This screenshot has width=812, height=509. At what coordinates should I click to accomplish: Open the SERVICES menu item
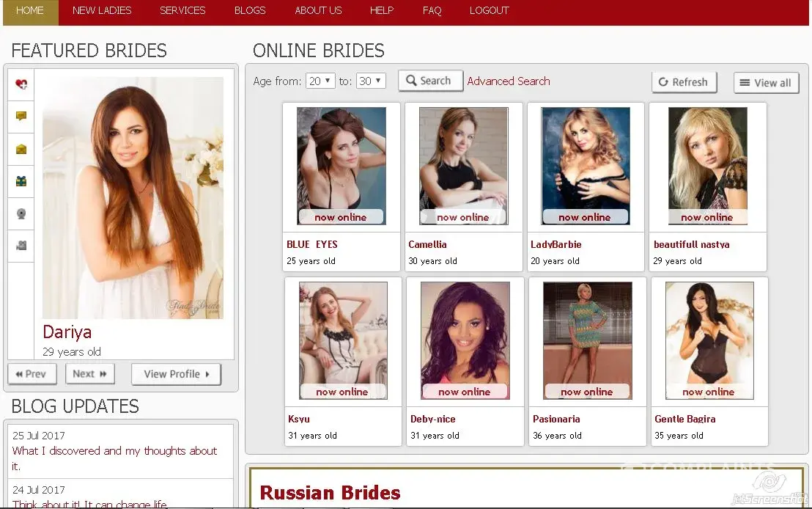pos(182,10)
